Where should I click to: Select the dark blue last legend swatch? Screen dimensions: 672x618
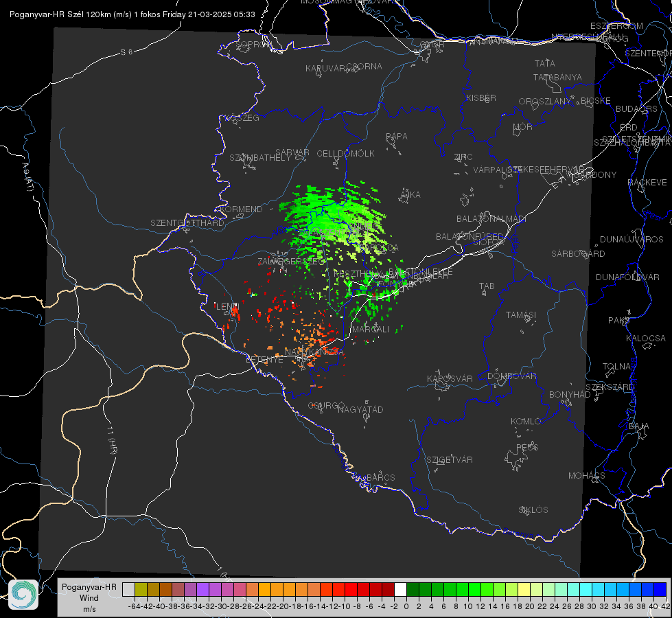pyautogui.click(x=660, y=589)
